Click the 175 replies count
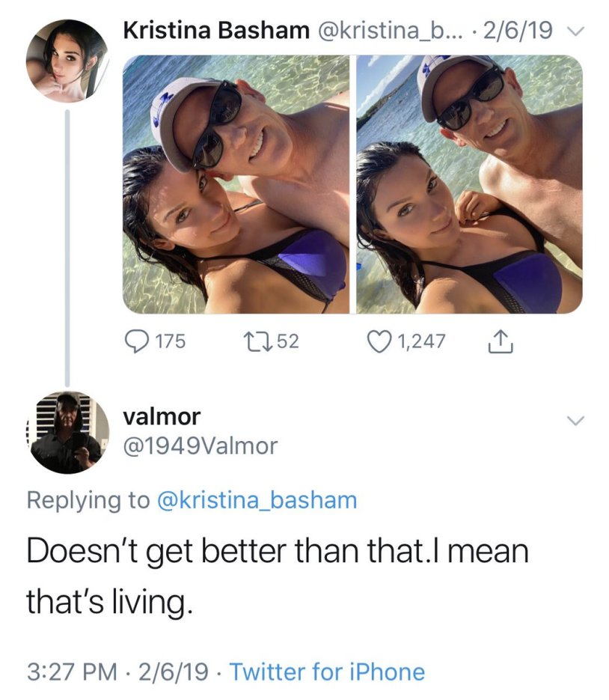 (x=170, y=341)
